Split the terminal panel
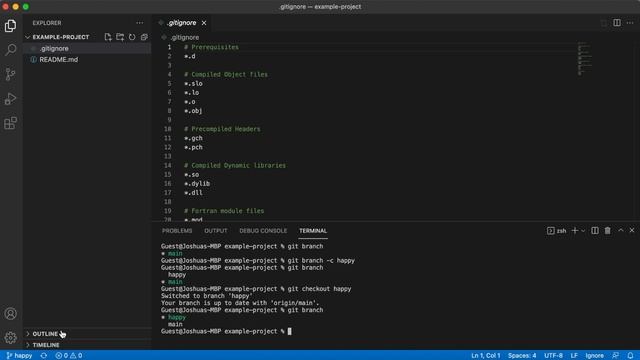Viewport: 640px width, 360px height. pos(595,231)
